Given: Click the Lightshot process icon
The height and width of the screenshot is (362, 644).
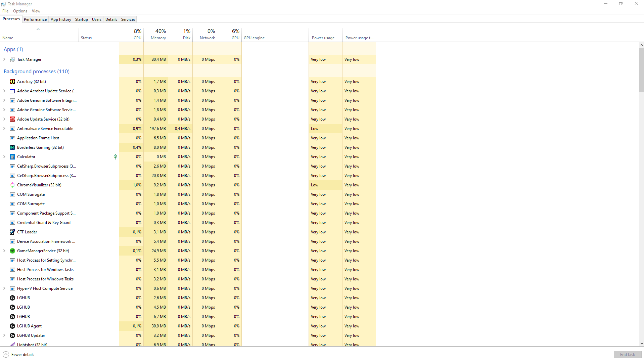Looking at the screenshot, I should point(12,344).
